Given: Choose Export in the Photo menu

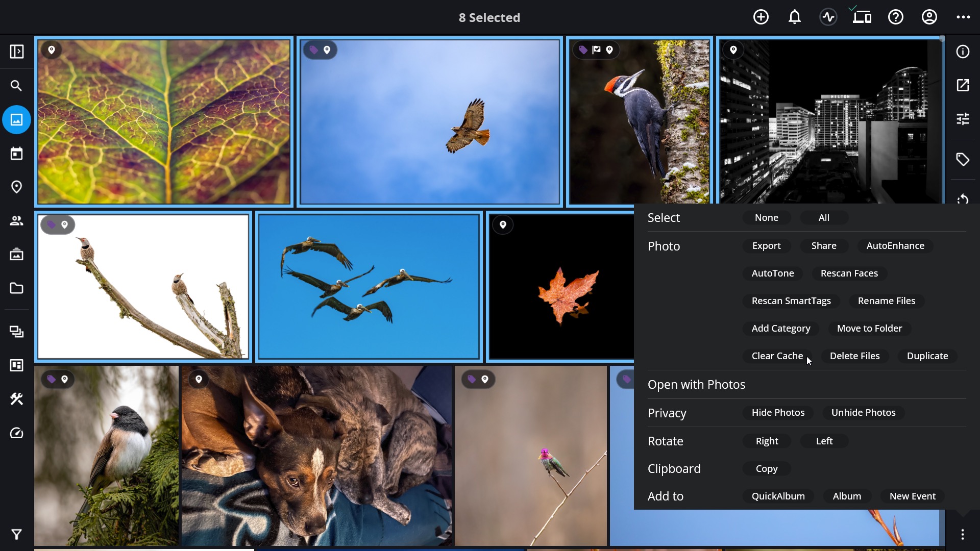Looking at the screenshot, I should click(x=766, y=246).
